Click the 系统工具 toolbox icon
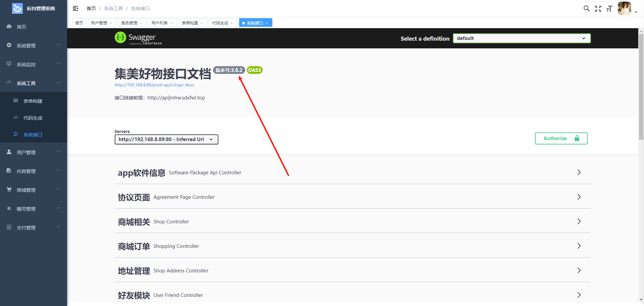 [9, 83]
